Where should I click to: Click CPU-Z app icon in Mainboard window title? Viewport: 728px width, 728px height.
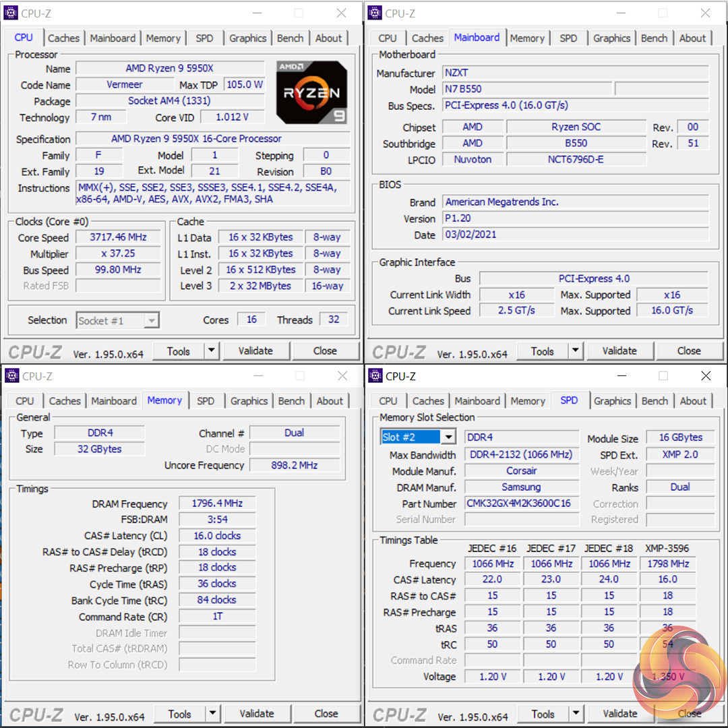[374, 13]
